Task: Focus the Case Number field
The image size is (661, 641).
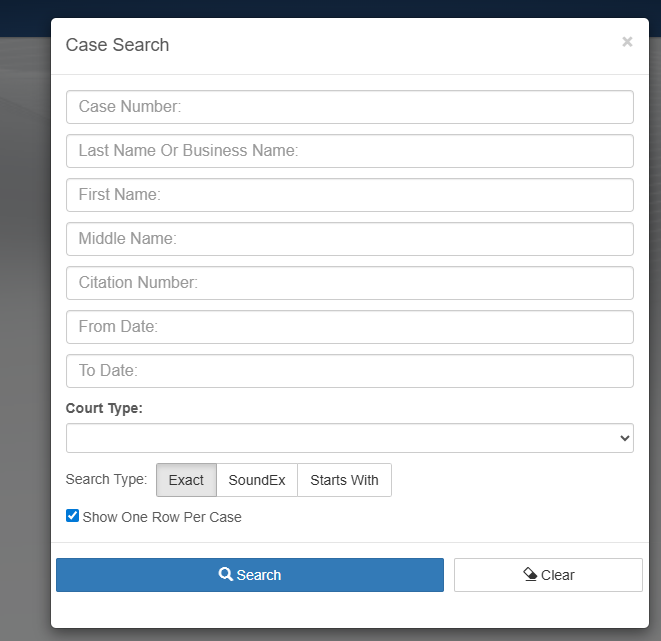Action: [349, 107]
